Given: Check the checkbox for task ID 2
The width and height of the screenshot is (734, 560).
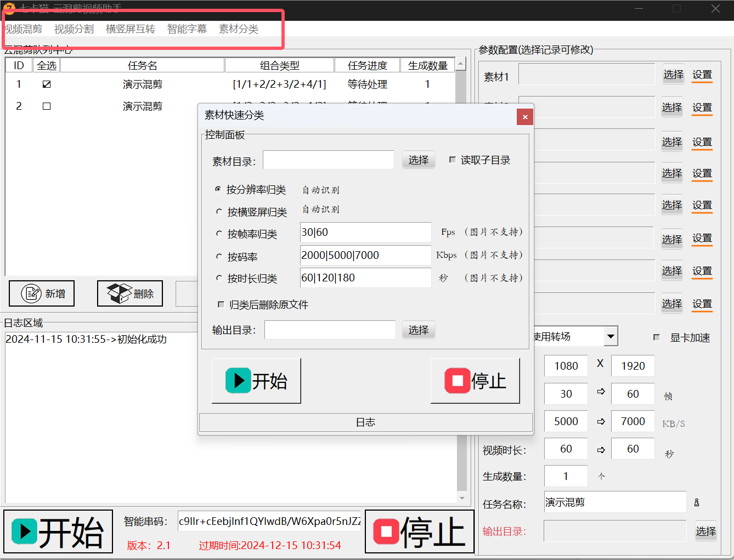Looking at the screenshot, I should pos(47,106).
